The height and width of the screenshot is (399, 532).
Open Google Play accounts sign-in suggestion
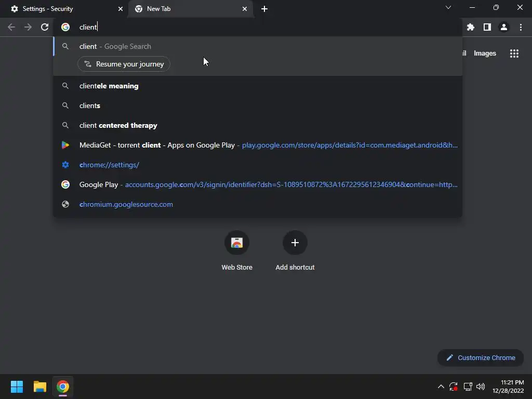(x=258, y=184)
